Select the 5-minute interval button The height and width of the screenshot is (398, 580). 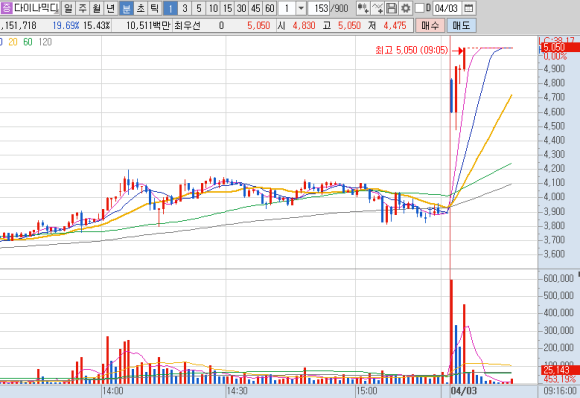(199, 8)
